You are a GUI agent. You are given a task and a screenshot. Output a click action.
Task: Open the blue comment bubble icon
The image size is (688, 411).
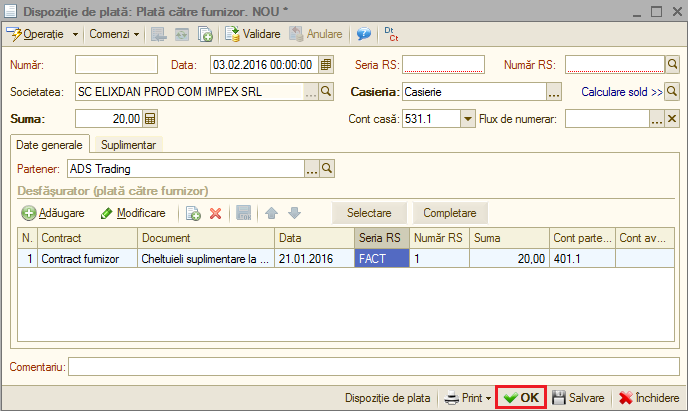[x=364, y=34]
